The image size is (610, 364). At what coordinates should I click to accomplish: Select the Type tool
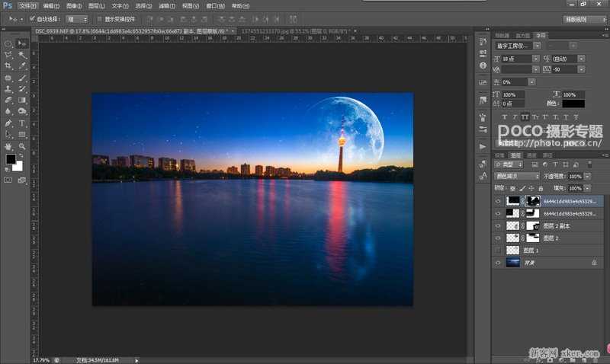22,123
